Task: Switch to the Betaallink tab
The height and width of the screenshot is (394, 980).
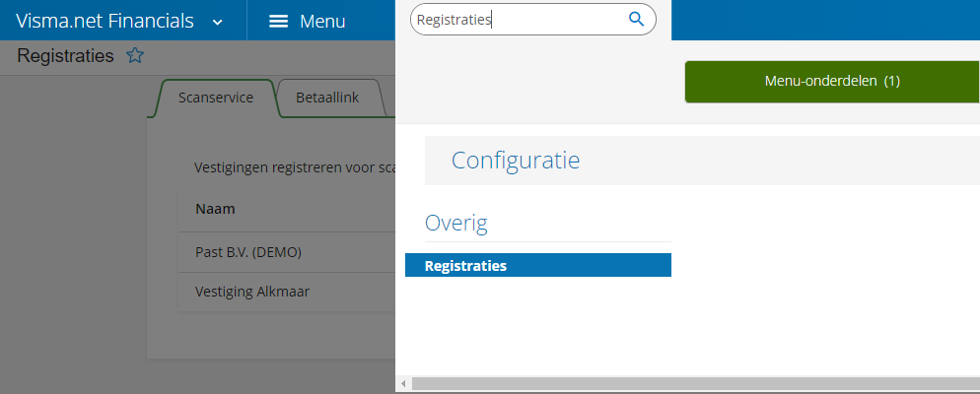Action: (327, 98)
